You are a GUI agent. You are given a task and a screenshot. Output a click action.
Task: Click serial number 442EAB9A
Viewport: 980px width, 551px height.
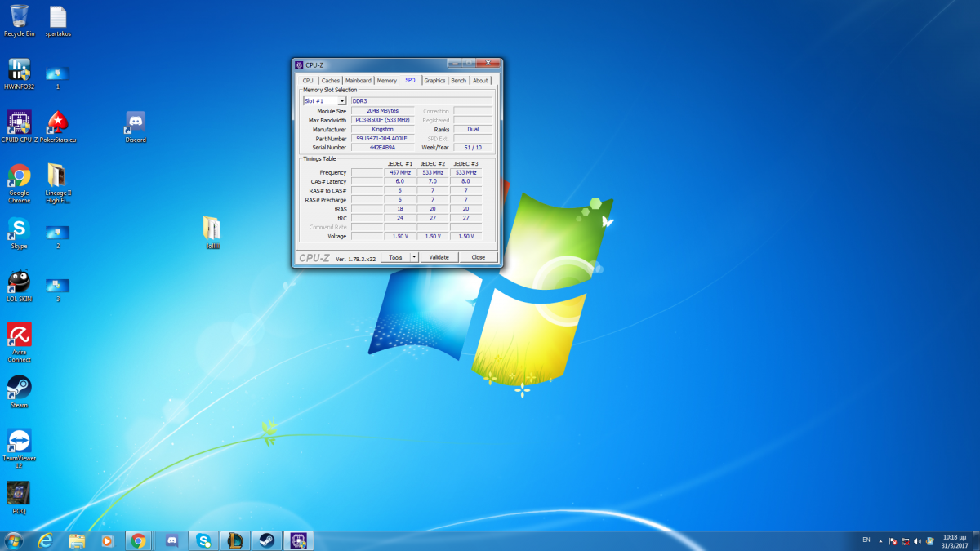point(382,148)
